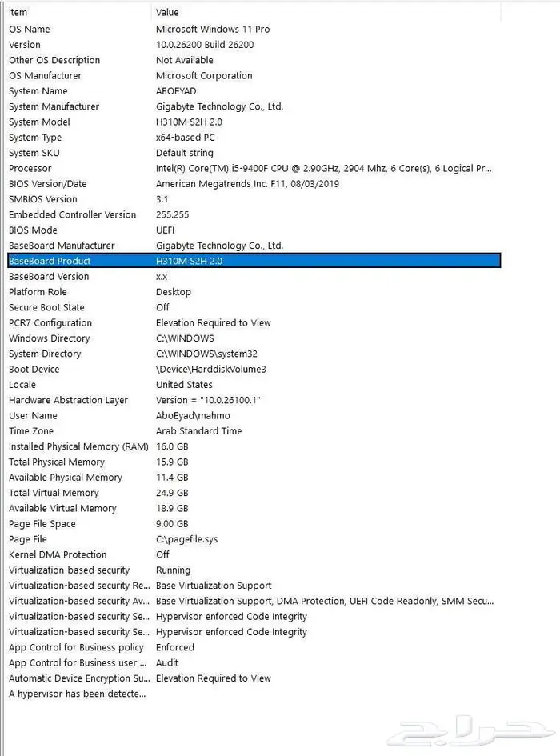Select the Boot Device row

point(254,369)
